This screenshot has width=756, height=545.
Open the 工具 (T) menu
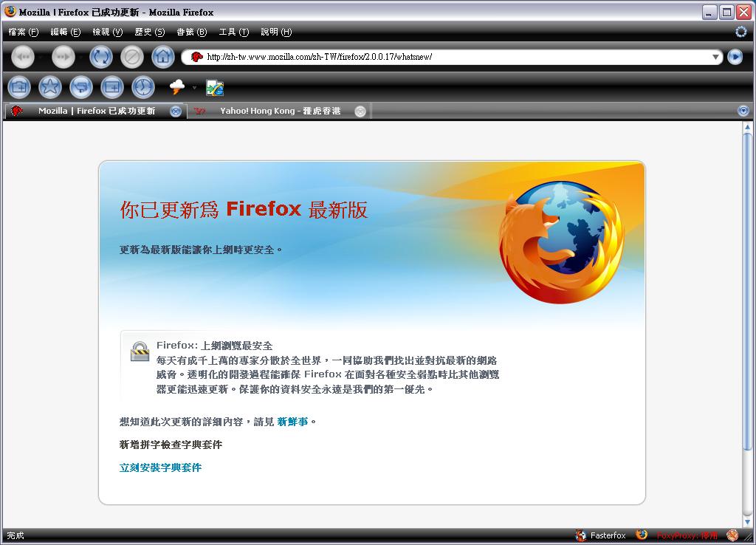(x=234, y=32)
